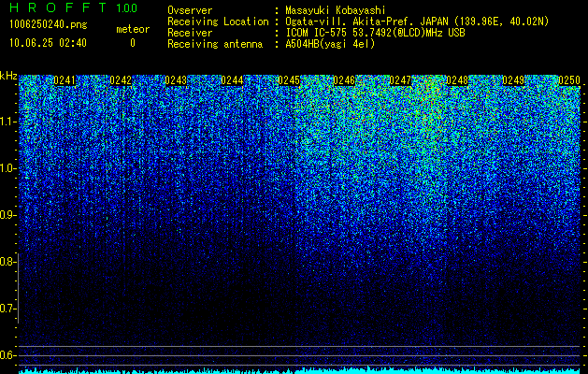The height and width of the screenshot is (374, 588).
Task: Click the 0250 time marker
Action: (569, 80)
